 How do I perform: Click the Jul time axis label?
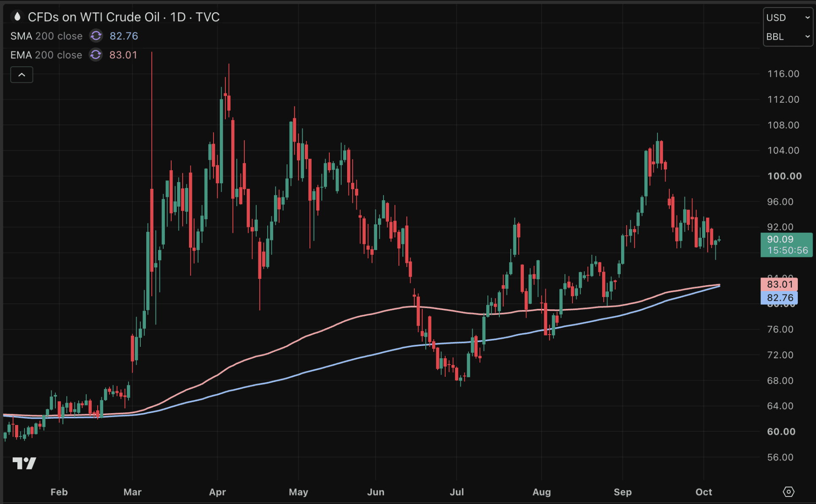[x=457, y=492]
